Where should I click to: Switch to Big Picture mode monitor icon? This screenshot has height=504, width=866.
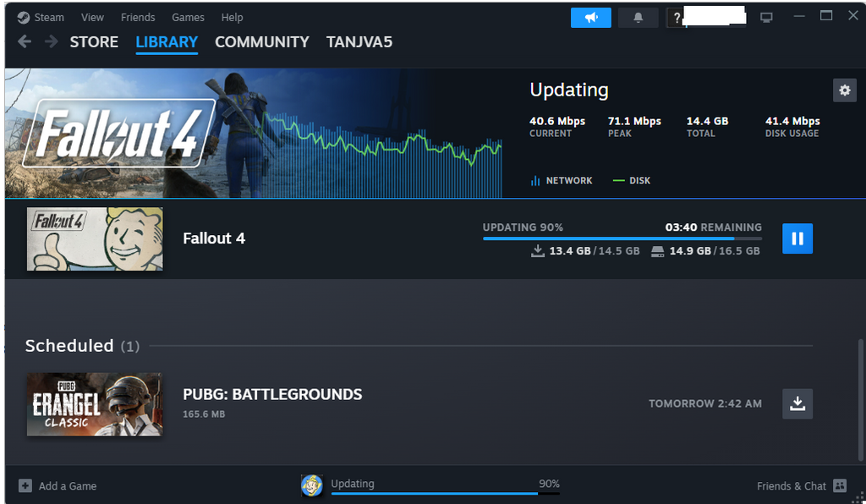pyautogui.click(x=766, y=18)
